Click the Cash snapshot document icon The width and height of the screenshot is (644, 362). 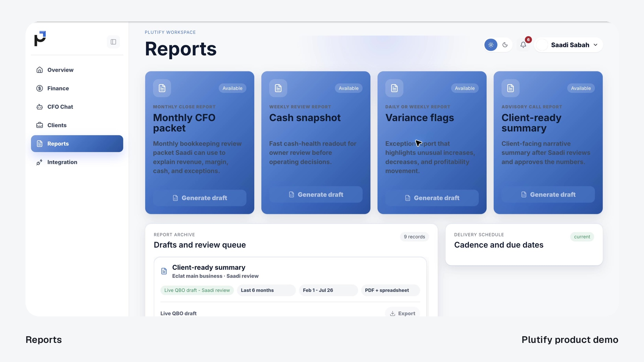point(278,88)
